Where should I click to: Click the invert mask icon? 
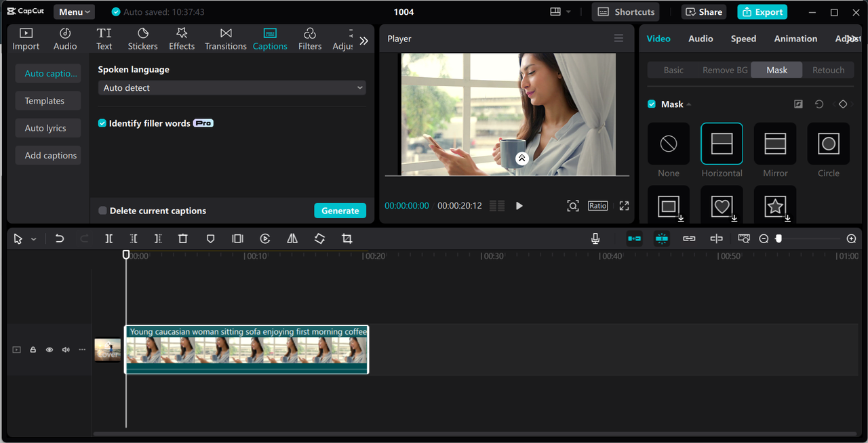pos(798,104)
